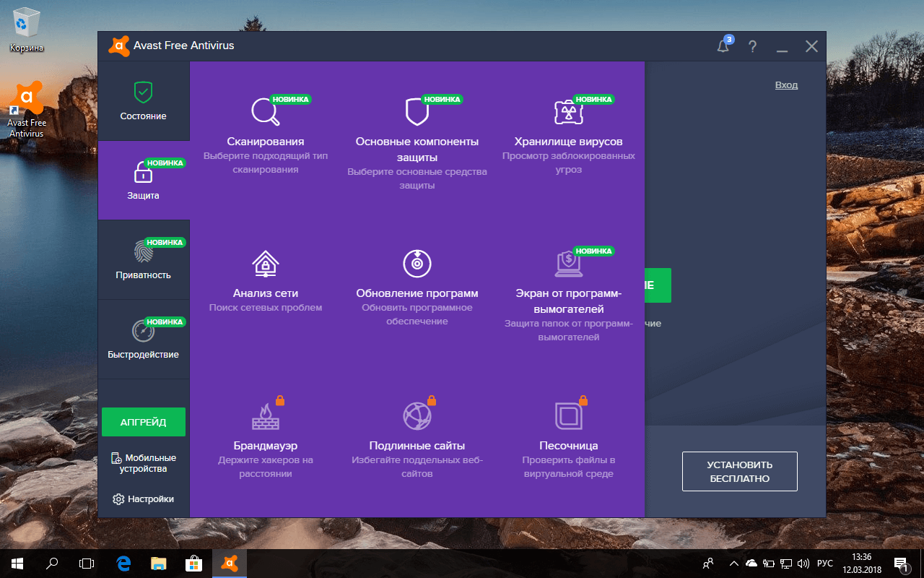Open the locked Брандмауэр firewall icon

point(265,415)
